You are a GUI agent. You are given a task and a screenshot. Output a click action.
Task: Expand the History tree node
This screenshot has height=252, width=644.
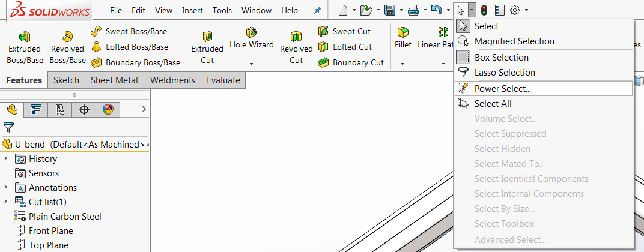tap(6, 159)
